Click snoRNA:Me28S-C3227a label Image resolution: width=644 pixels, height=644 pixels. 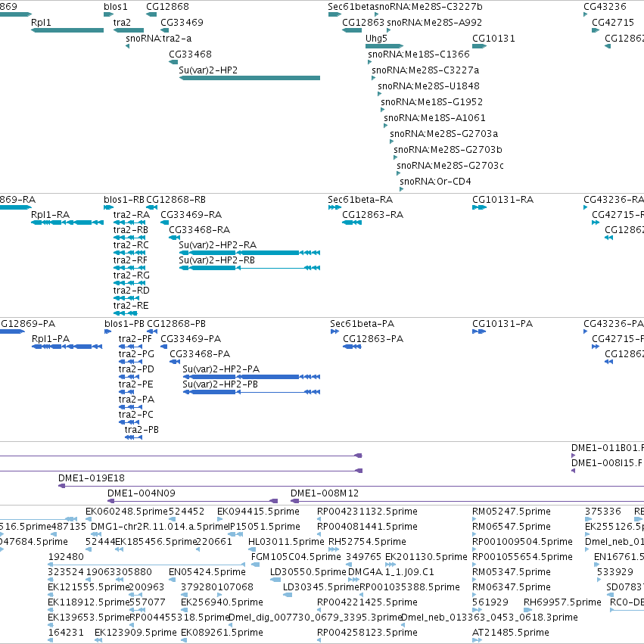(x=425, y=70)
